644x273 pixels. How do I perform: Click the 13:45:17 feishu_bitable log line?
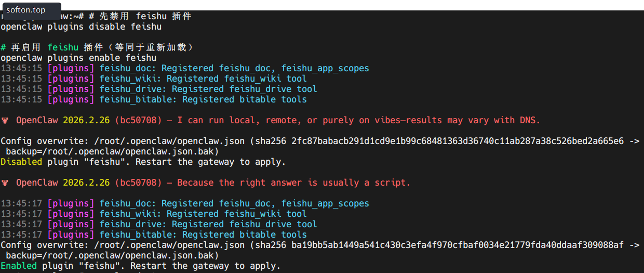click(154, 235)
